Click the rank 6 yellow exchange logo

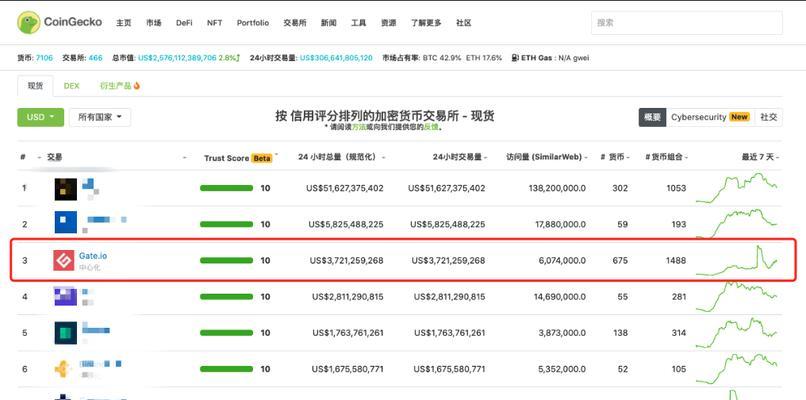point(62,369)
